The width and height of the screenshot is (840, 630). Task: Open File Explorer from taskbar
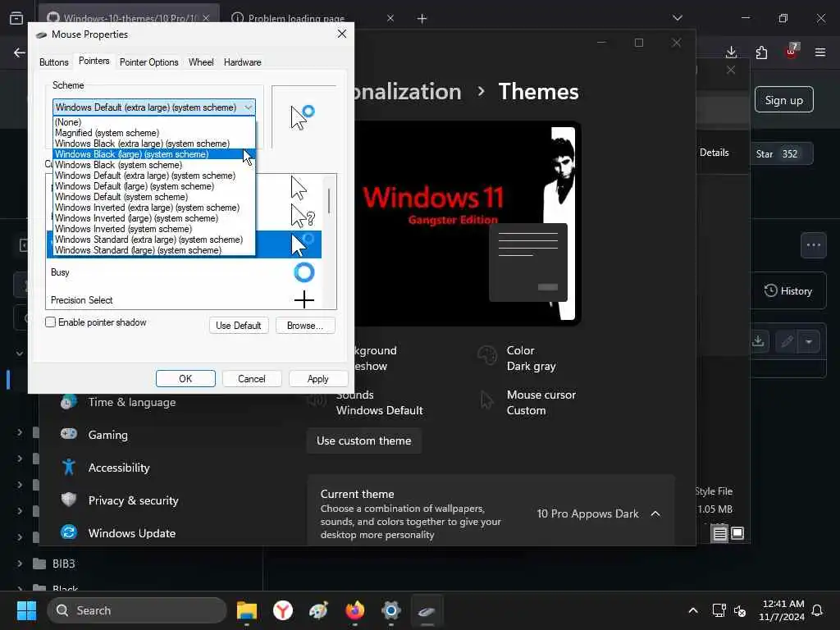[x=247, y=610]
